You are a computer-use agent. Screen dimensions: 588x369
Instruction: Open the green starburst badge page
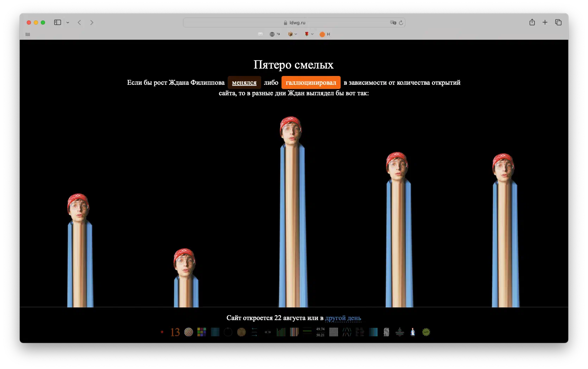426,332
